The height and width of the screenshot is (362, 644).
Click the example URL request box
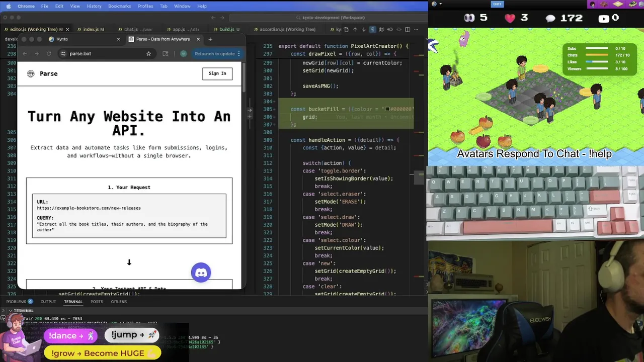[x=129, y=216]
